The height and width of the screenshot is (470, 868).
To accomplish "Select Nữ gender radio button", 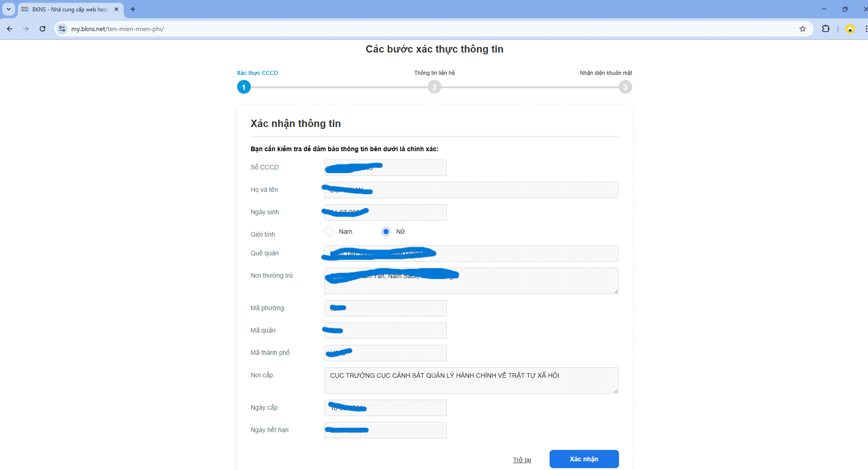I will point(386,232).
